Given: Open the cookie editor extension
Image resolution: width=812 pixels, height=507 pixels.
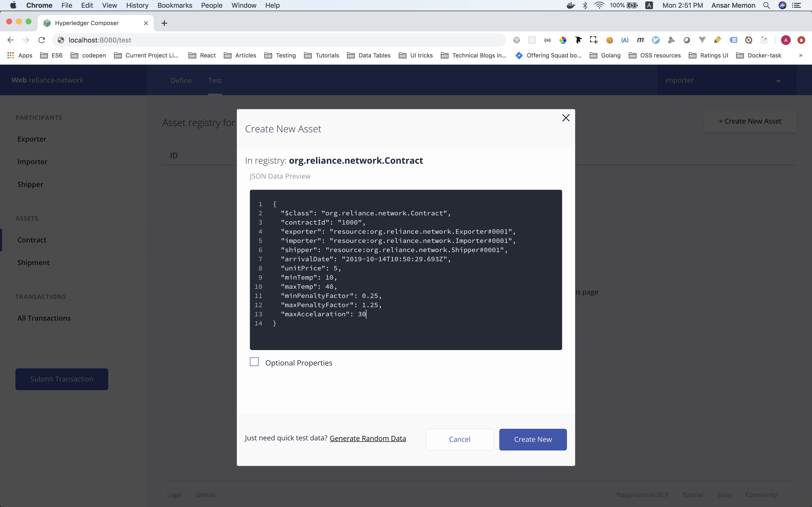Looking at the screenshot, I should [x=609, y=40].
